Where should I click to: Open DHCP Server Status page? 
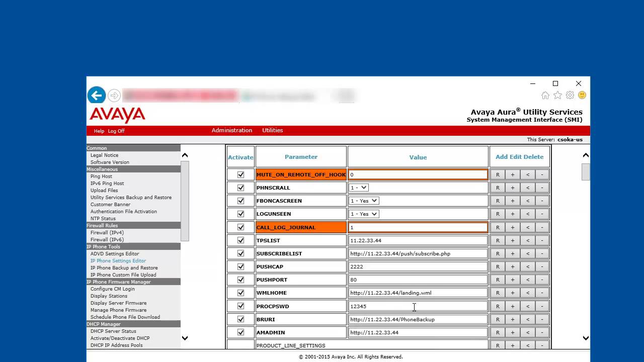(x=113, y=331)
